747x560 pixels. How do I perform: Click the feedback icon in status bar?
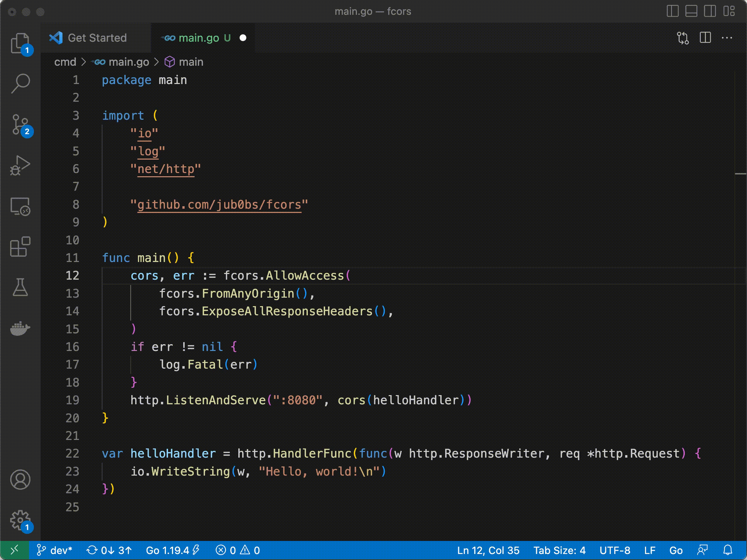point(703,550)
